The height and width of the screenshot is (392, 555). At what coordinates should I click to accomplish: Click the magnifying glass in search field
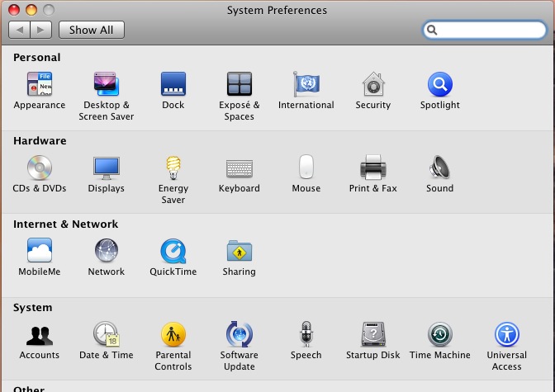pyautogui.click(x=432, y=30)
